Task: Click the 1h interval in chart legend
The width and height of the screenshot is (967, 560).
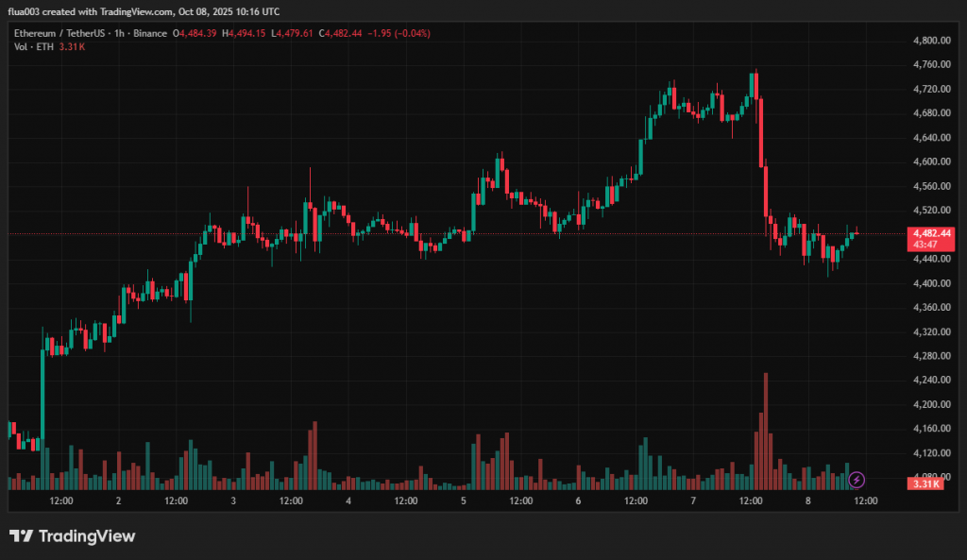Action: click(116, 33)
